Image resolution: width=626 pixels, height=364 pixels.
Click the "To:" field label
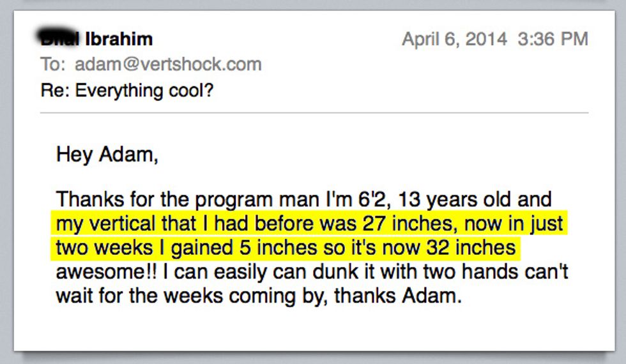54,64
